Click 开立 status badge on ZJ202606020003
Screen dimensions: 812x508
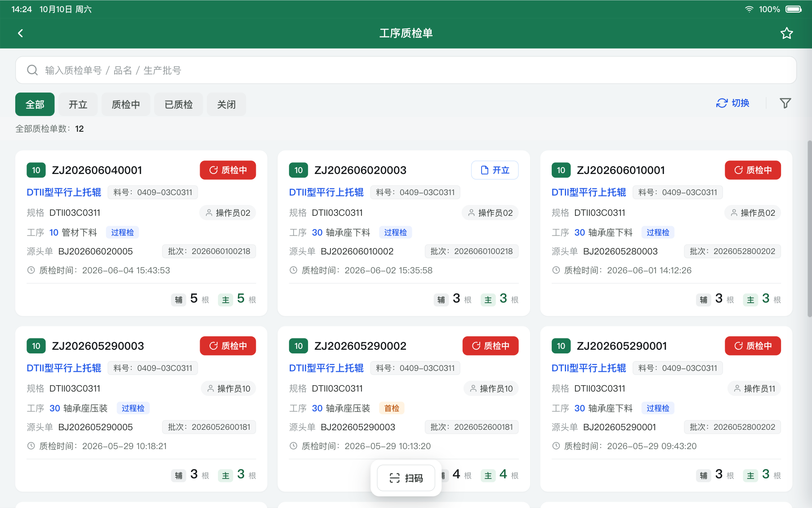[495, 170]
